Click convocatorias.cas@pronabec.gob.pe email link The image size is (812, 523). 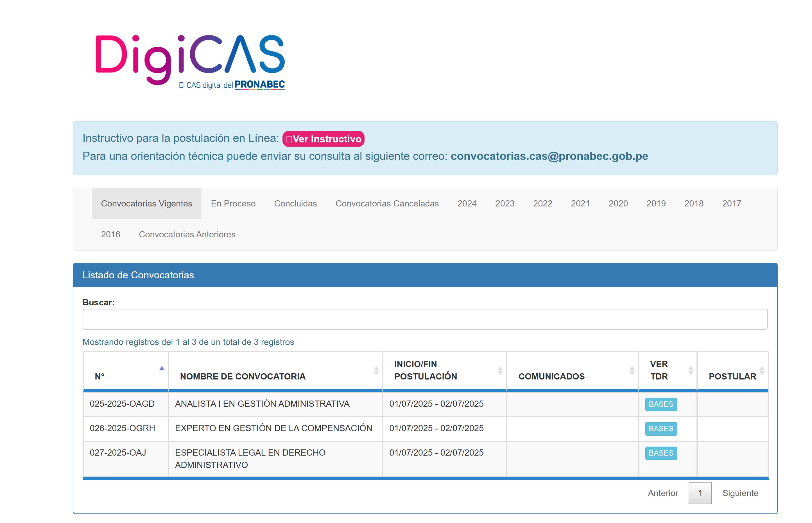549,156
